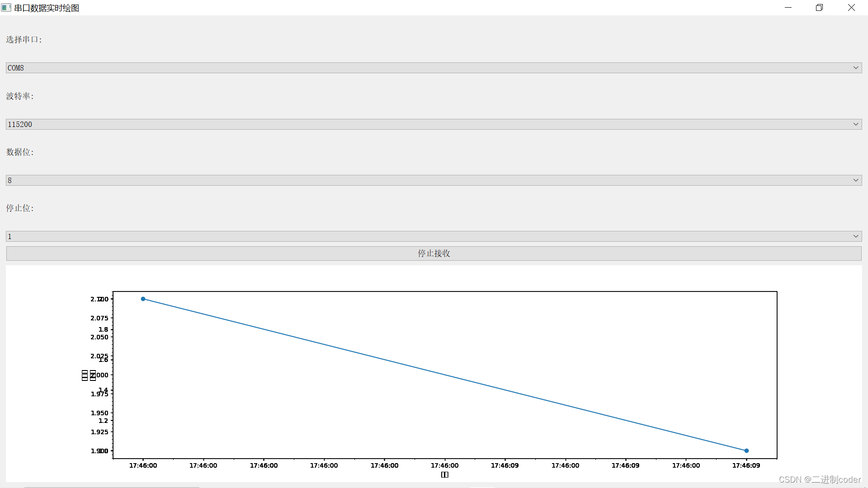Open the stop bits dropdown showing 1

click(x=434, y=236)
